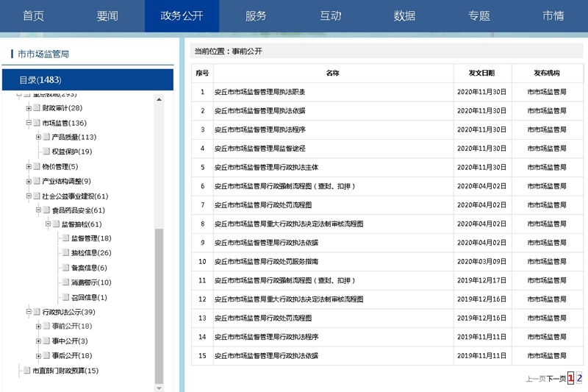Expand the 物价管理(5) tree node
This screenshot has width=588, height=392.
click(x=29, y=166)
